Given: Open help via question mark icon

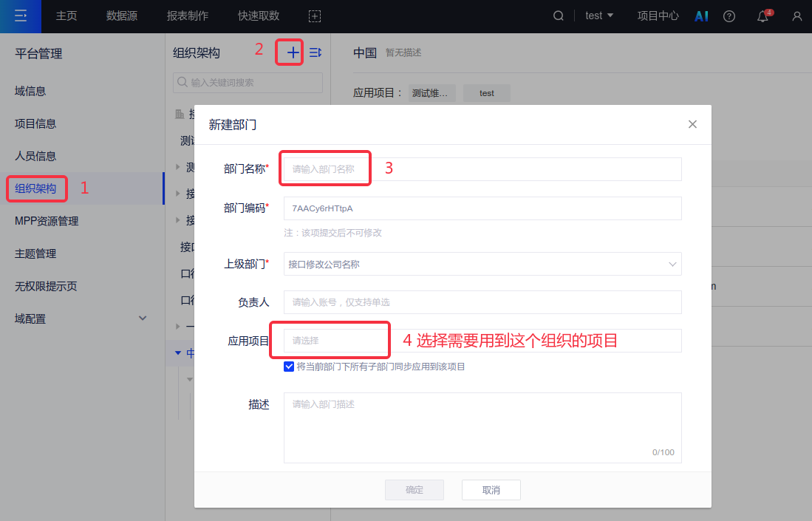Looking at the screenshot, I should (729, 16).
